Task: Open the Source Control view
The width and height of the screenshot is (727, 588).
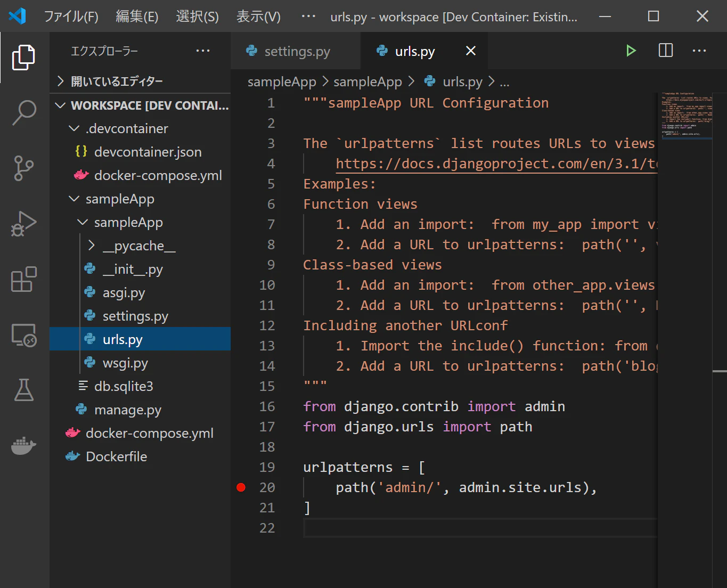Action: click(x=24, y=168)
